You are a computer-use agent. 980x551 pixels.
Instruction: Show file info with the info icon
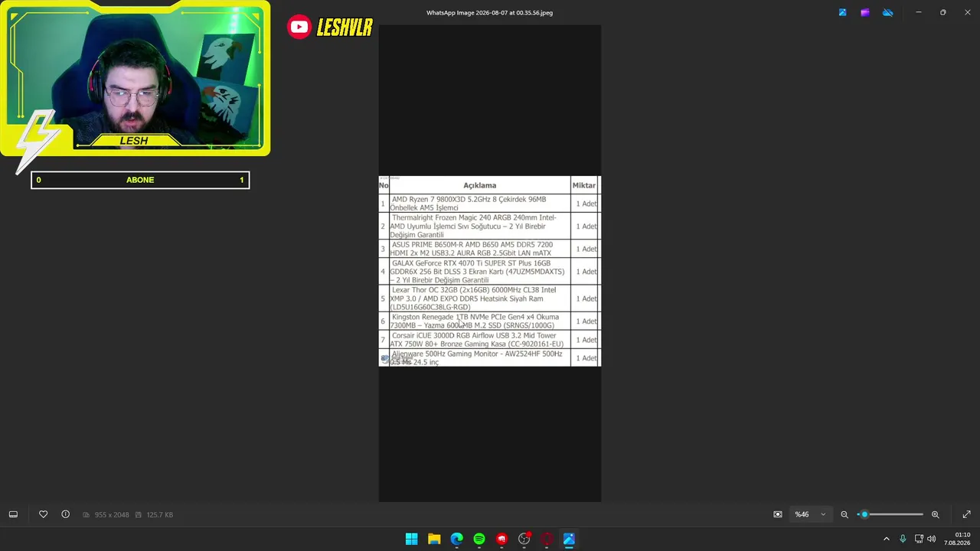(x=66, y=514)
